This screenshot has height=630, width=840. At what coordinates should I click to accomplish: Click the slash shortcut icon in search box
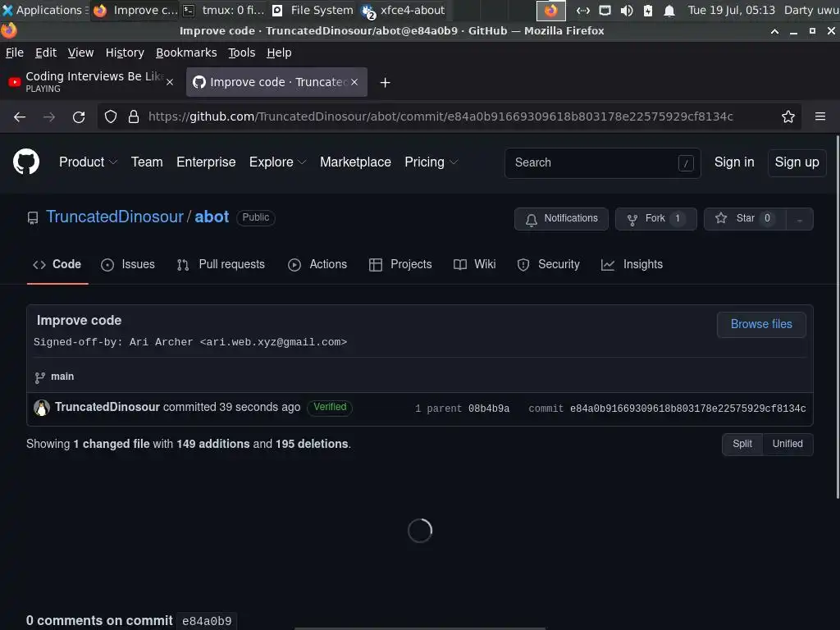(686, 163)
